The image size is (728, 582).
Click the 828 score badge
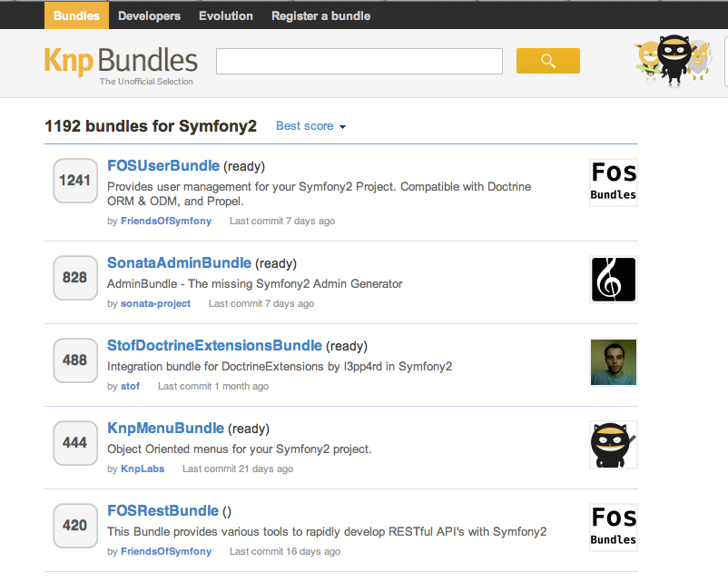pyautogui.click(x=75, y=278)
